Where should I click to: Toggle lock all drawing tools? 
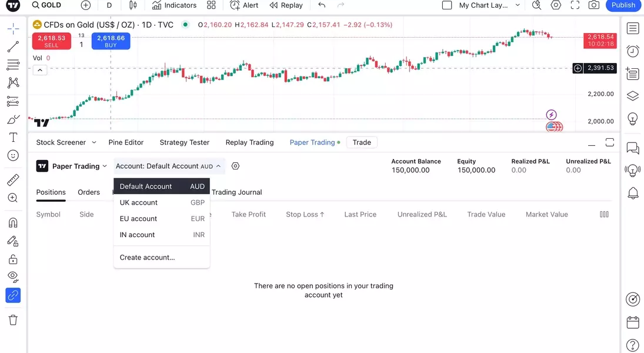point(13,259)
